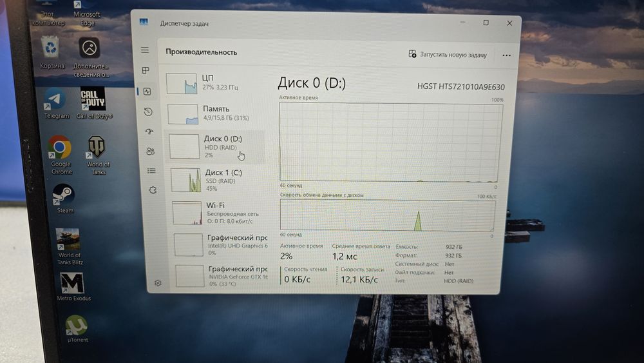This screenshot has width=644, height=363.
Task: Click the 'Производительность' page title
Action: click(201, 52)
